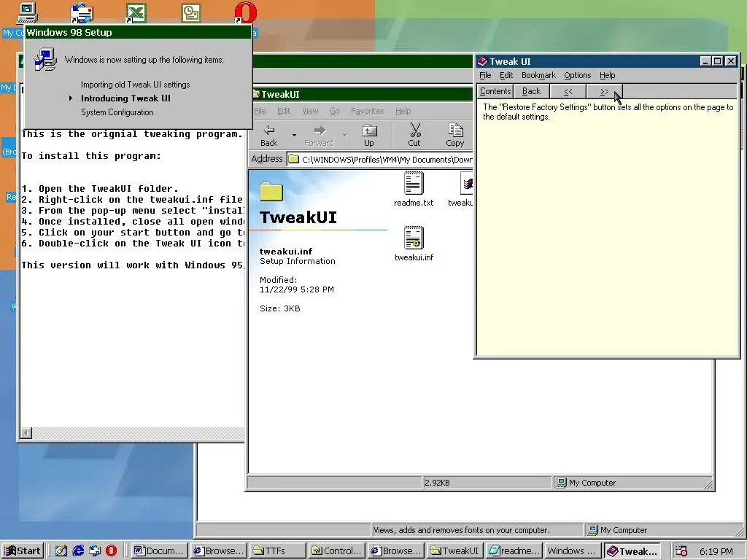
Task: Click the Start button
Action: pos(23,551)
